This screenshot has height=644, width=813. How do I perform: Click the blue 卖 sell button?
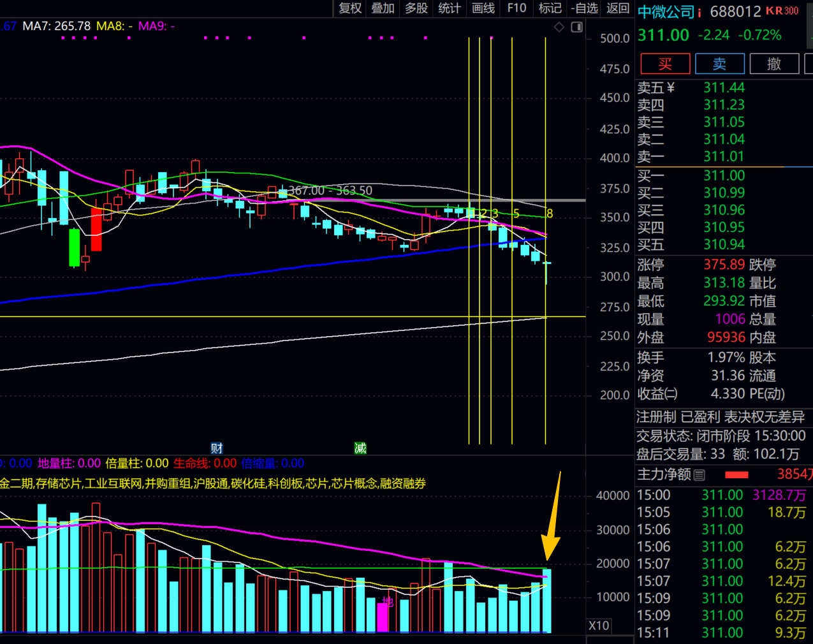point(719,64)
